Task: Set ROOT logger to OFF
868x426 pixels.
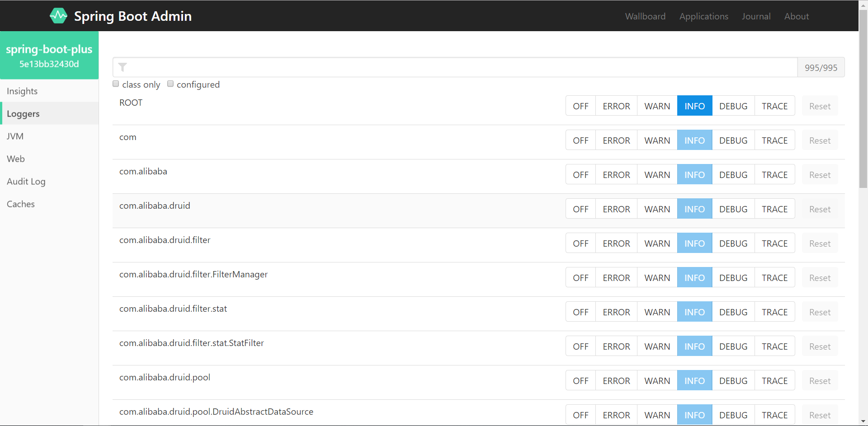Action: pos(580,106)
